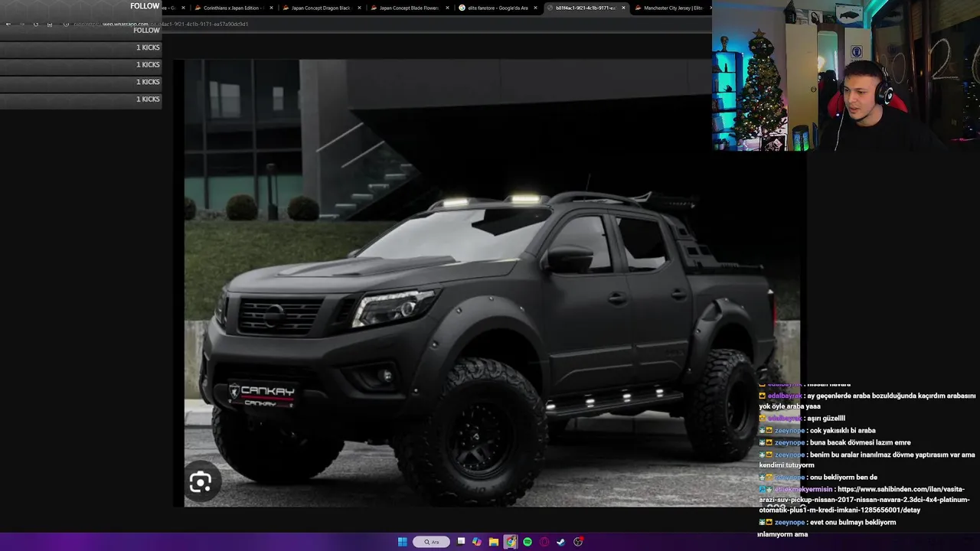The height and width of the screenshot is (551, 980).
Task: Reload the current browser page
Action: click(36, 24)
